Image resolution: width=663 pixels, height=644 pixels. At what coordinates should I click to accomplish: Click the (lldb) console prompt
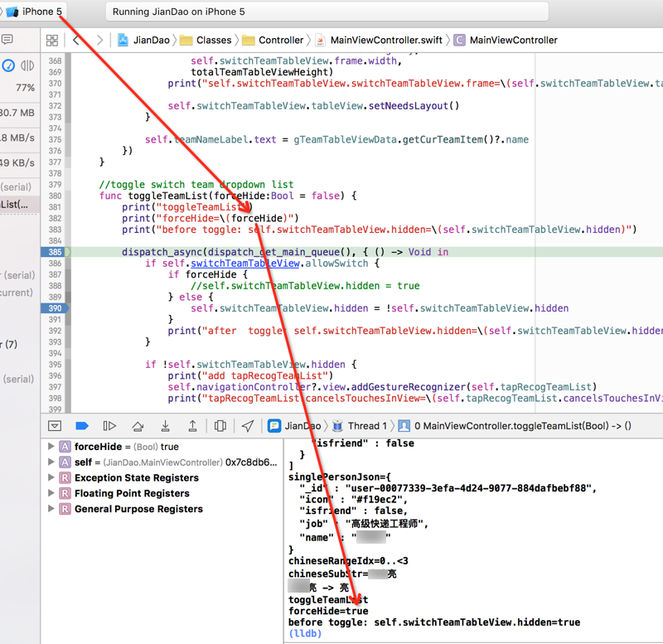pyautogui.click(x=305, y=633)
